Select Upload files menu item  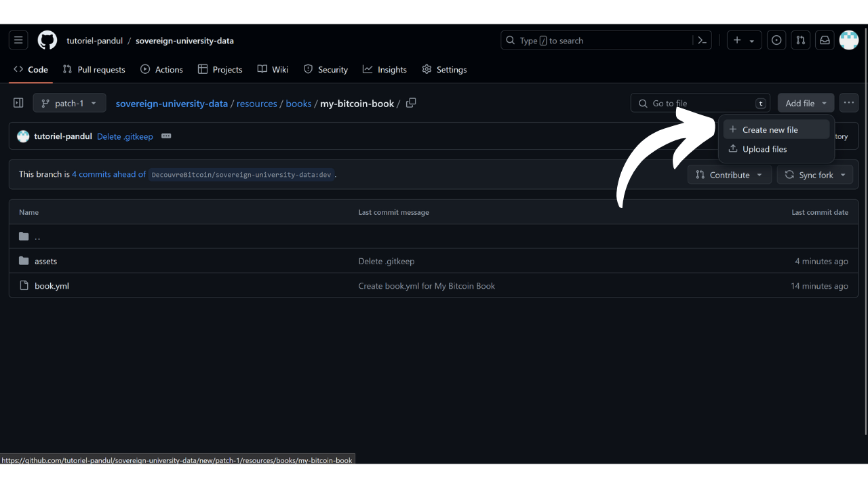tap(776, 149)
